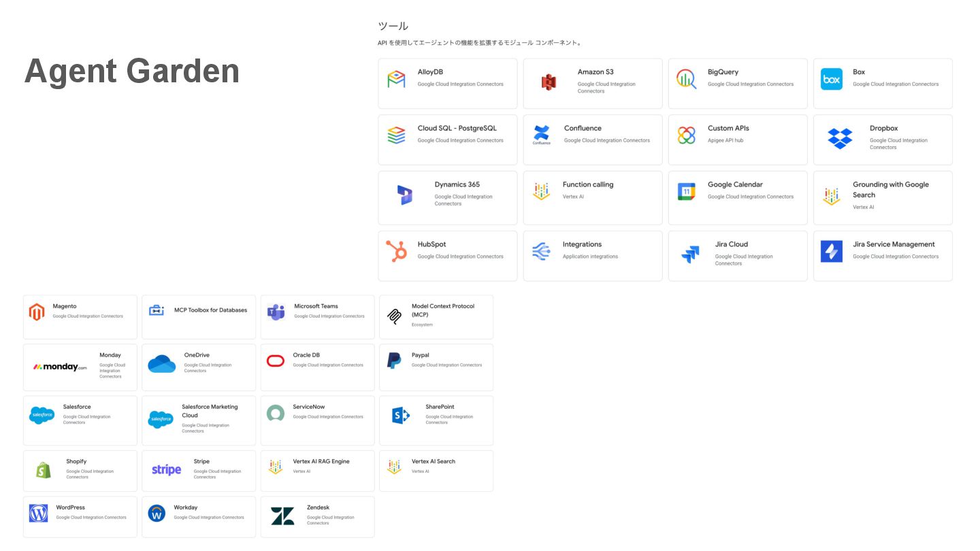Click the OneDrive cloud icon
This screenshot has height=551, width=980.
(161, 364)
